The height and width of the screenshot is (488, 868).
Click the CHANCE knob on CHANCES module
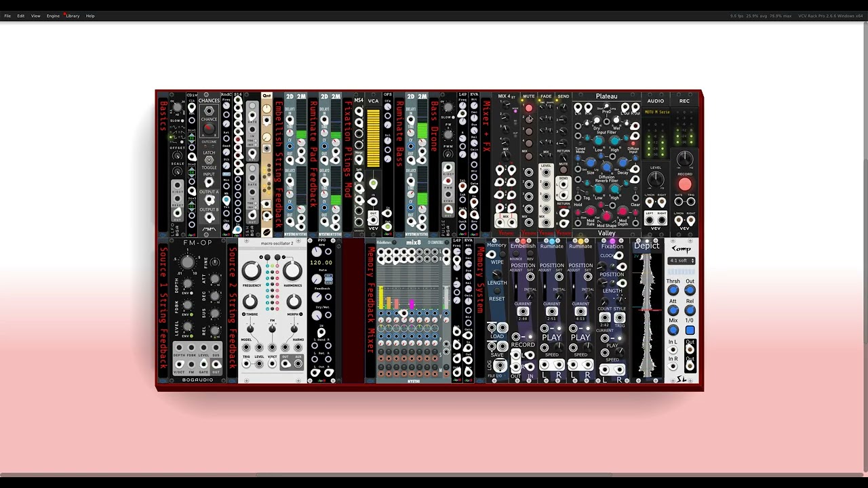[x=208, y=129]
